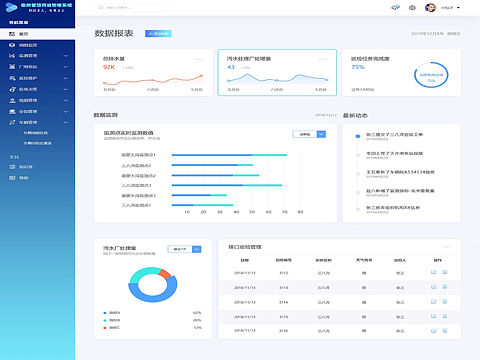Expand the 巡检维护 chevron
This screenshot has height=360, width=480.
66,78
